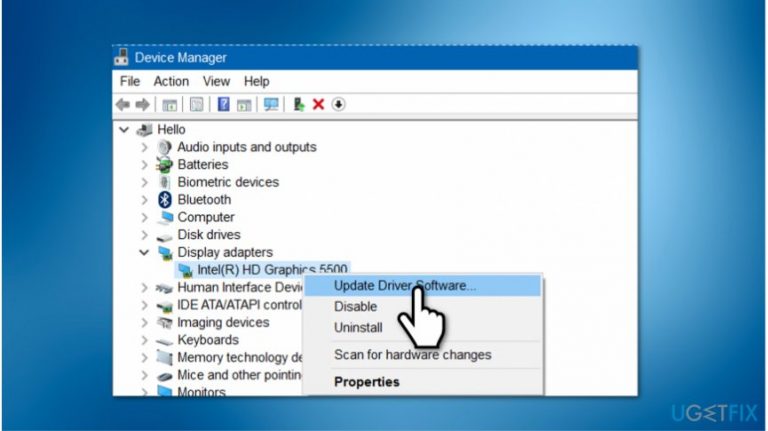Click the Update driver toolbar icon
This screenshot has height=431, width=768.
point(298,104)
